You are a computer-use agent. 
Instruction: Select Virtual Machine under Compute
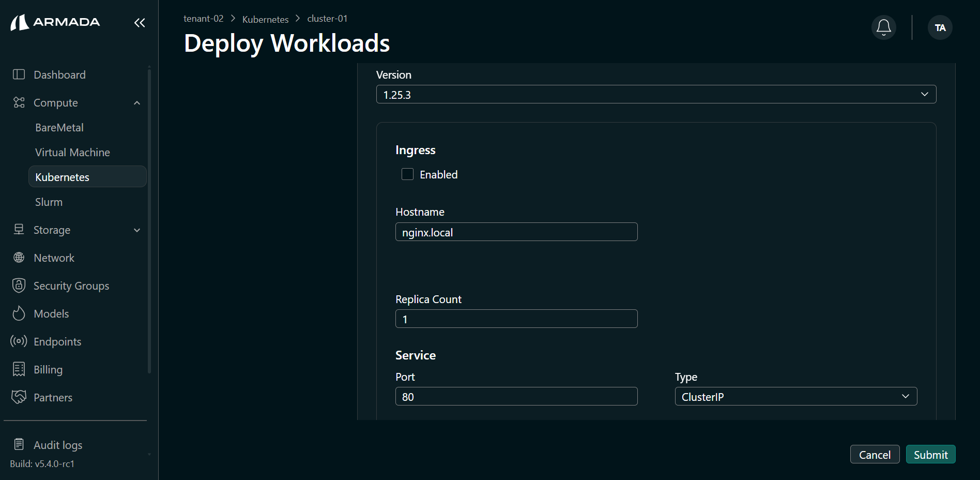[72, 153]
